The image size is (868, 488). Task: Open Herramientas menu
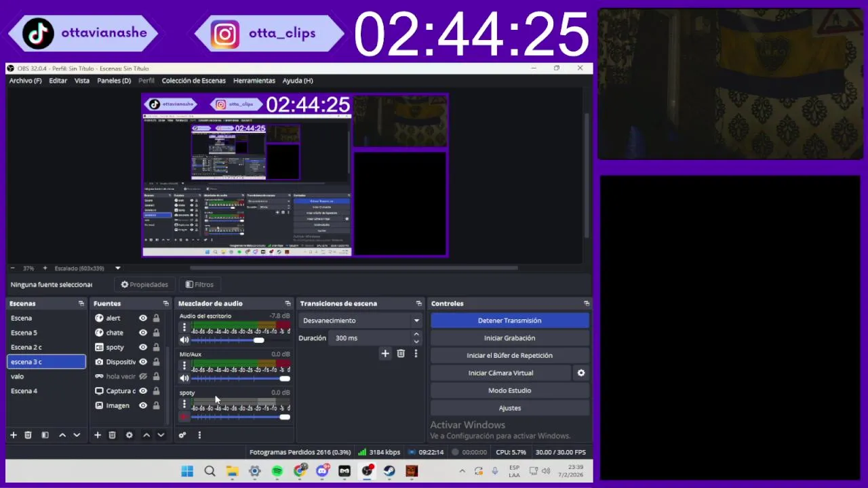tap(254, 81)
